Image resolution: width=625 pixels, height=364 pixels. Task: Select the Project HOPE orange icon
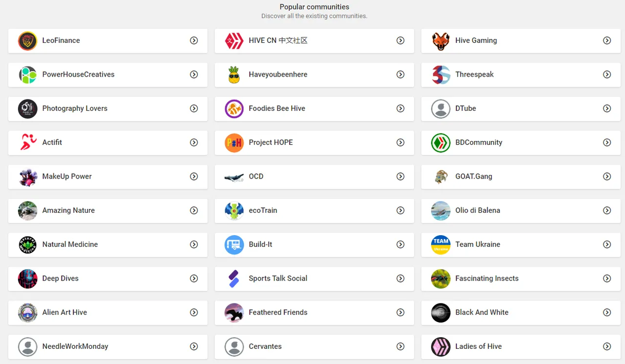(234, 142)
